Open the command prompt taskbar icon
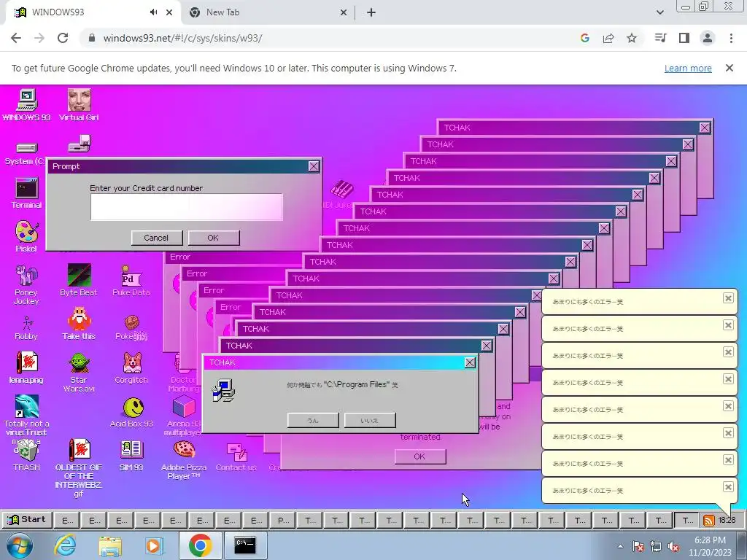 [x=245, y=545]
